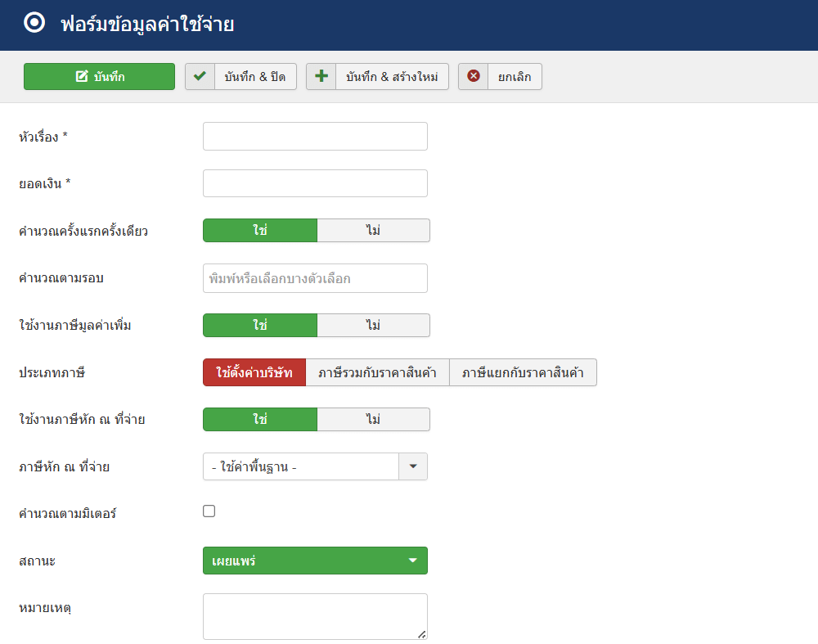Click the ยกเลิก button
This screenshot has width=818, height=644.
coord(500,77)
